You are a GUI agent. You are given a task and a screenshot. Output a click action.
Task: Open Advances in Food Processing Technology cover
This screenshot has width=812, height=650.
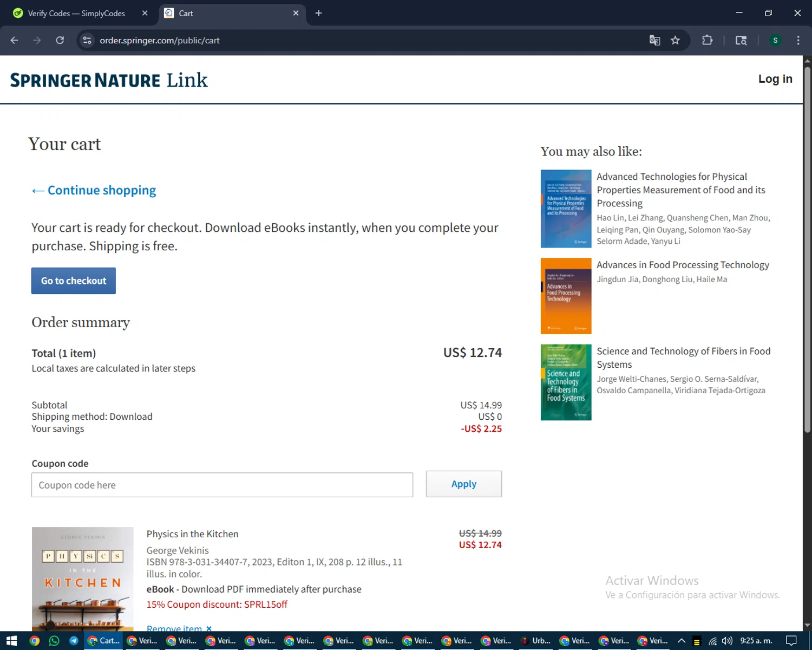pyautogui.click(x=566, y=296)
